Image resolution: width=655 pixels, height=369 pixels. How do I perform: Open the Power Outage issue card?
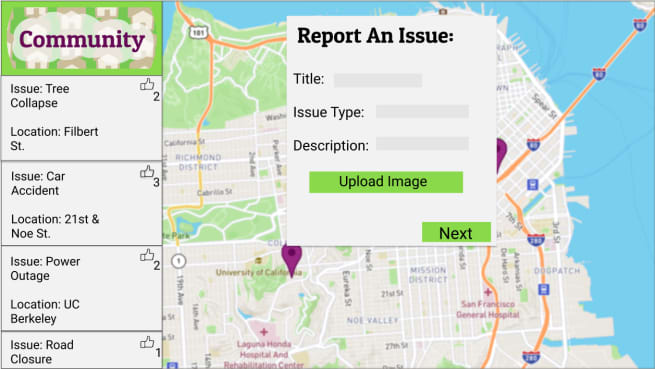[x=82, y=288]
